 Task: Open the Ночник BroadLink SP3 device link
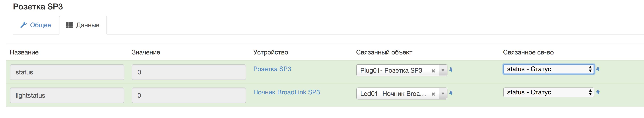coord(287,92)
